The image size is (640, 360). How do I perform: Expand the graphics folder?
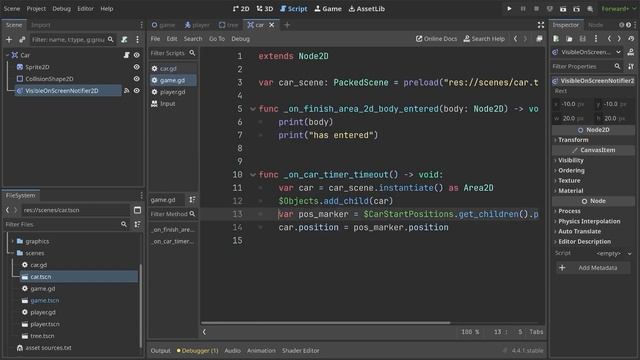tap(13, 241)
